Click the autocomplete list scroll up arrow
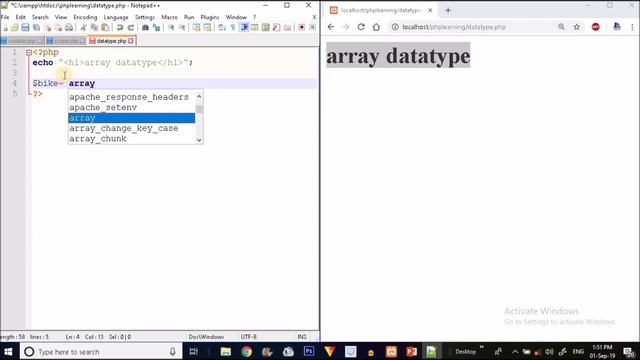 click(x=199, y=96)
